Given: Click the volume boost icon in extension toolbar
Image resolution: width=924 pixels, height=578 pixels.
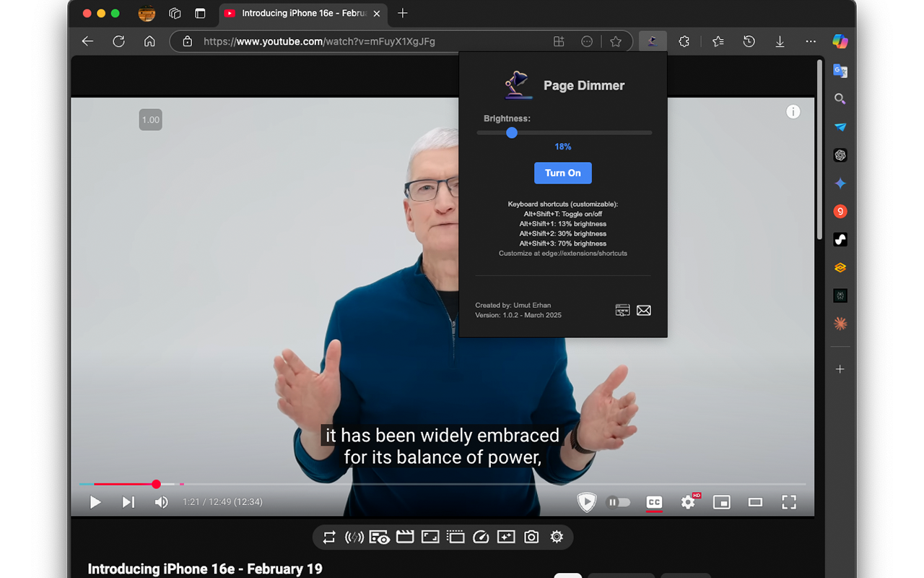Looking at the screenshot, I should [x=354, y=537].
